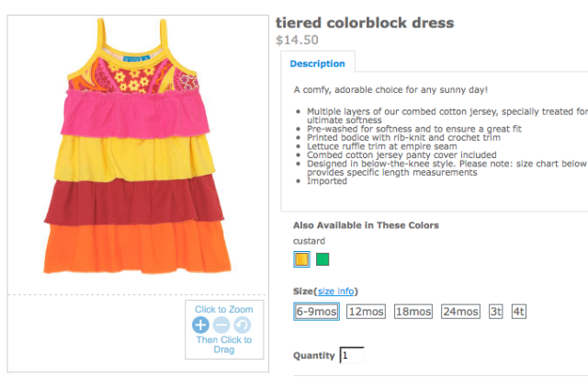Click the $14.50 price text
The image size is (588, 377).
(x=297, y=40)
